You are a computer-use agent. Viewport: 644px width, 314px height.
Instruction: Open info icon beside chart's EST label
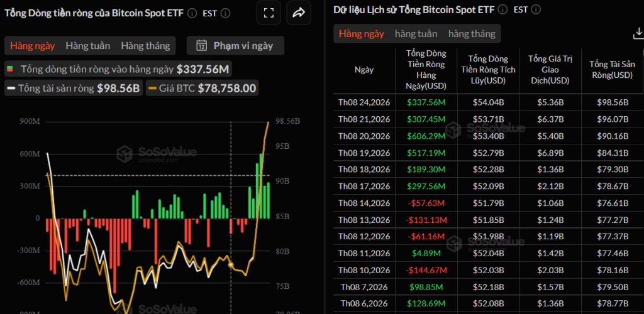pyautogui.click(x=225, y=13)
